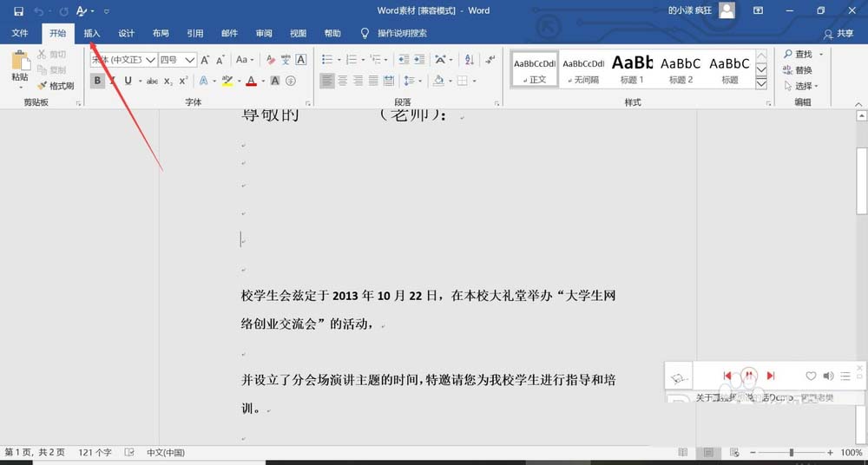Screen dimensions: 868x465
Task: Open the Change Case (Aa) dropdown
Action: (245, 60)
